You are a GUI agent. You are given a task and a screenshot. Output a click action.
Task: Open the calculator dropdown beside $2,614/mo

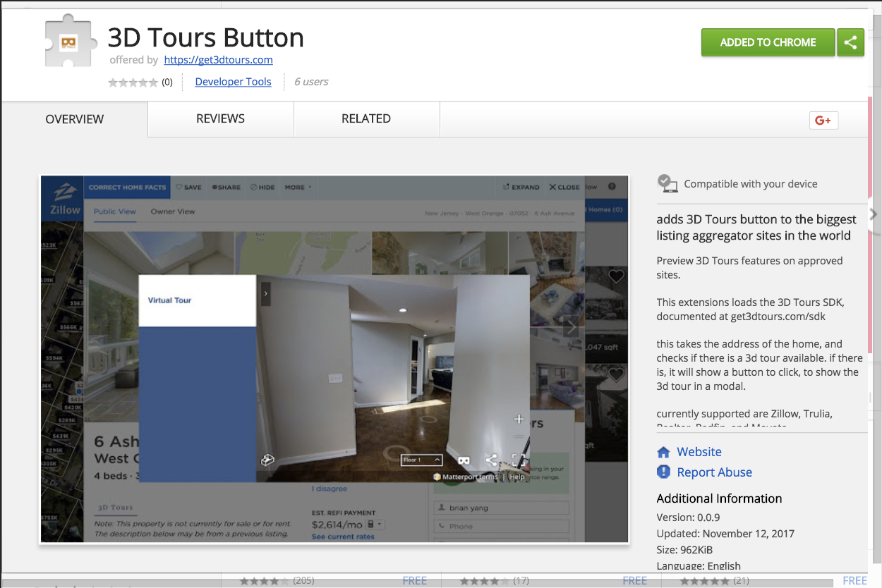coord(375,525)
